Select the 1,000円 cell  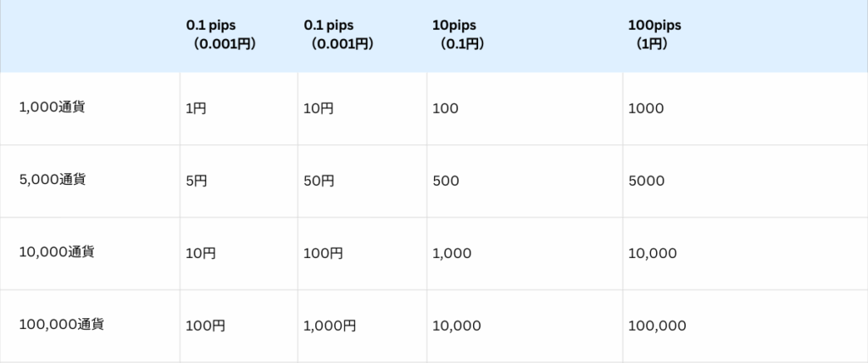pyautogui.click(x=330, y=326)
